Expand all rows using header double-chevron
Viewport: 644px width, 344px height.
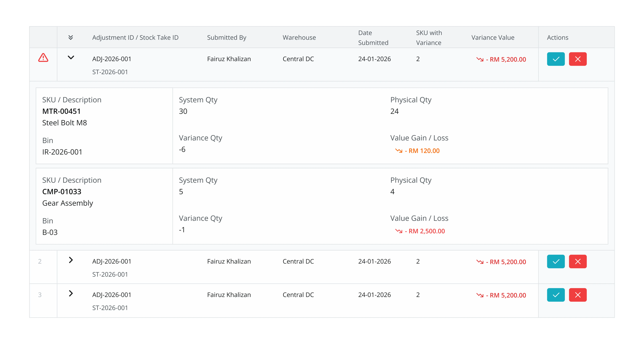pos(71,37)
